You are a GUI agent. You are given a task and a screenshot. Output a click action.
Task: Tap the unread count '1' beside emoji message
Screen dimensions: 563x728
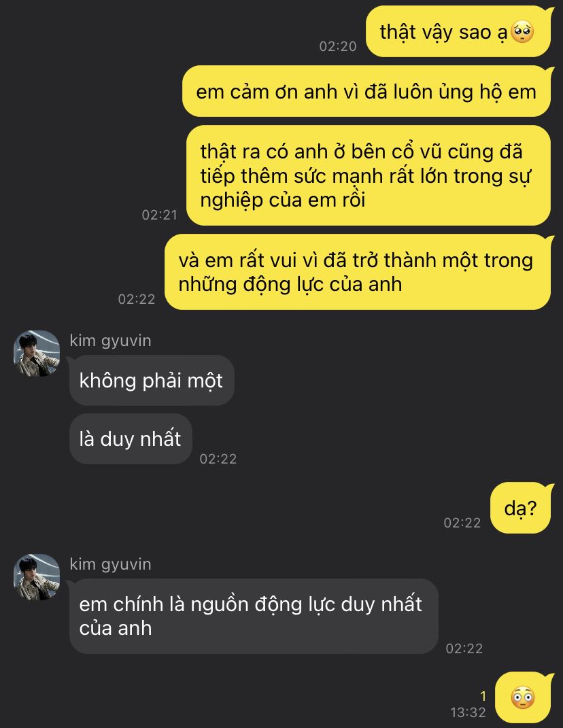pos(483,696)
